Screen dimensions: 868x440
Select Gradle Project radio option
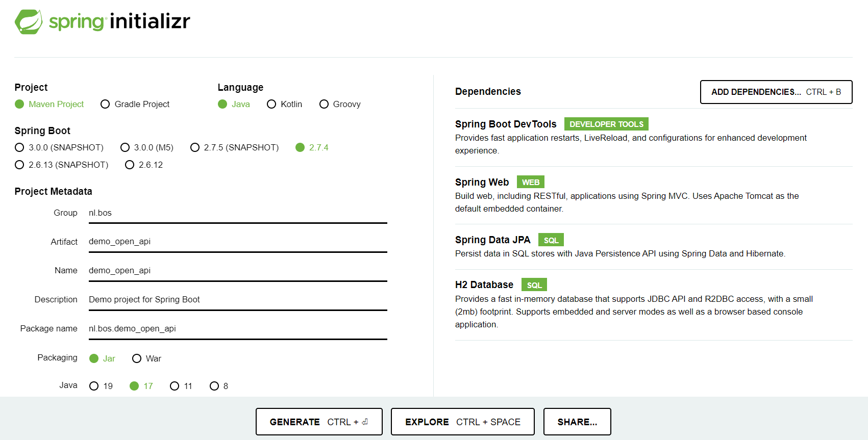coord(106,105)
